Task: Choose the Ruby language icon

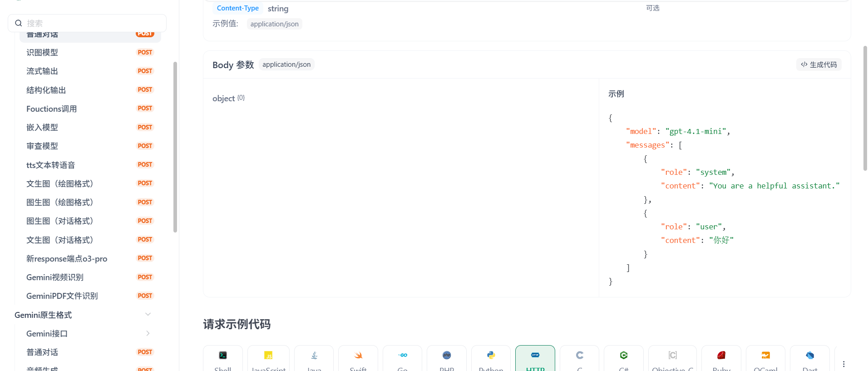Action: (721, 356)
